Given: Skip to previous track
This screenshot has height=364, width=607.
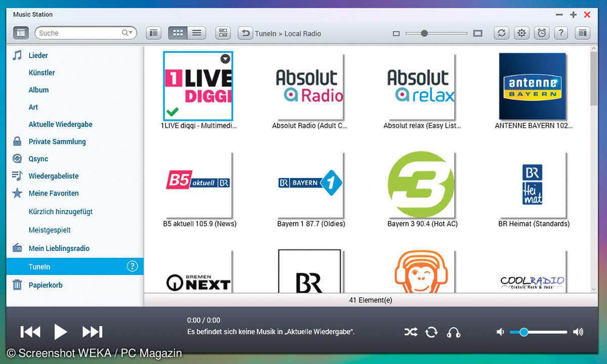Looking at the screenshot, I should [x=30, y=332].
